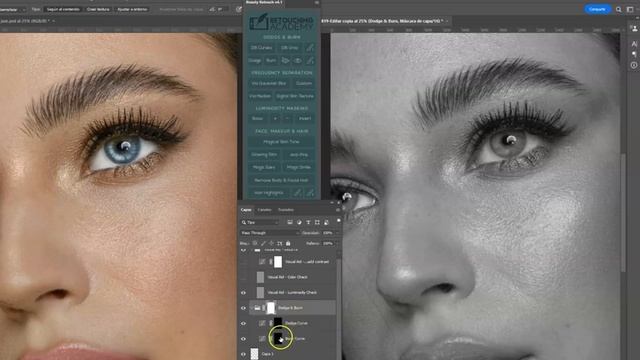The image size is (640, 360).
Task: Switch to the Dodge & Burn document tab
Action: pos(384,21)
